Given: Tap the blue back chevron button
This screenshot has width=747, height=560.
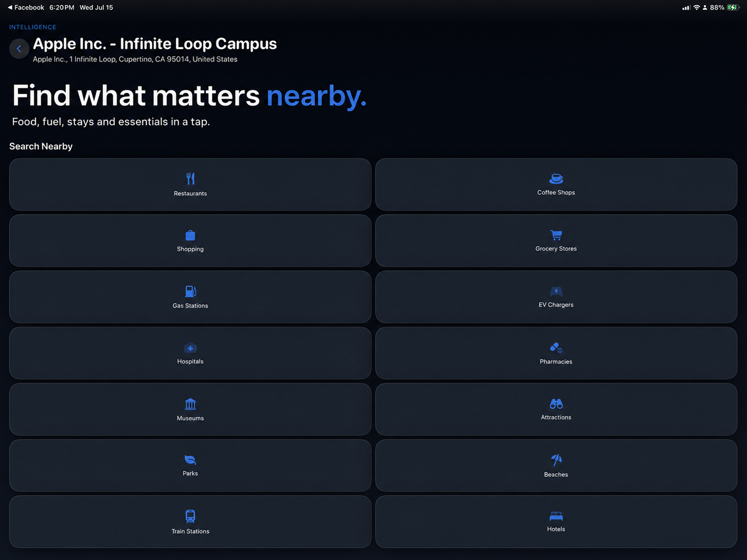Looking at the screenshot, I should [x=19, y=49].
